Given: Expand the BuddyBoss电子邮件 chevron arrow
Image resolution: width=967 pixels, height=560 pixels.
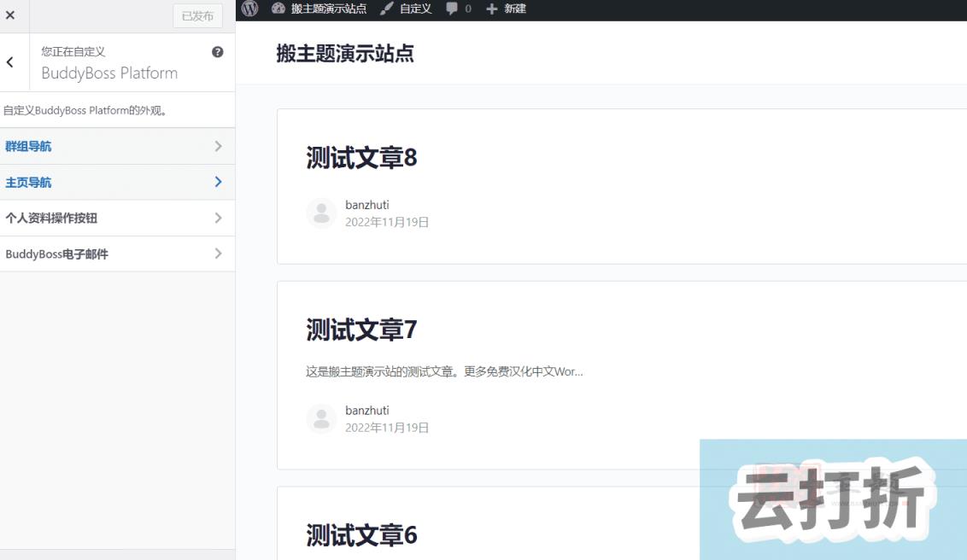Looking at the screenshot, I should click(219, 254).
